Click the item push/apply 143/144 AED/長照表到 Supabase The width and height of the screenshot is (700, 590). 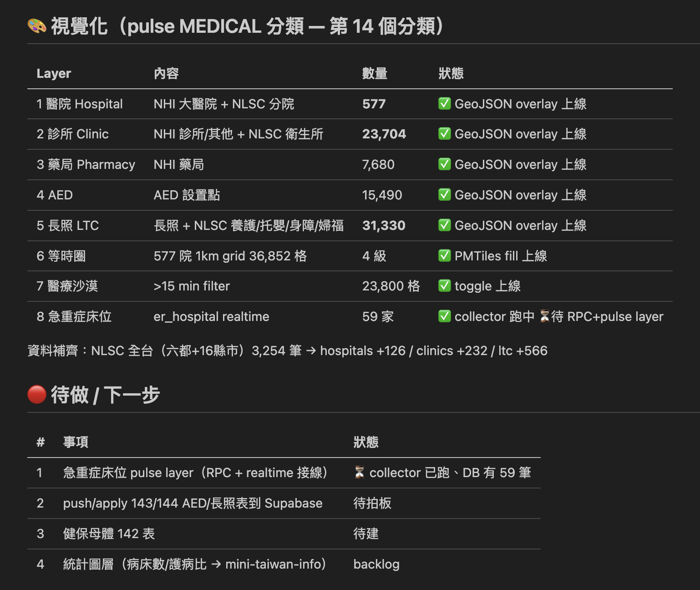(x=193, y=503)
